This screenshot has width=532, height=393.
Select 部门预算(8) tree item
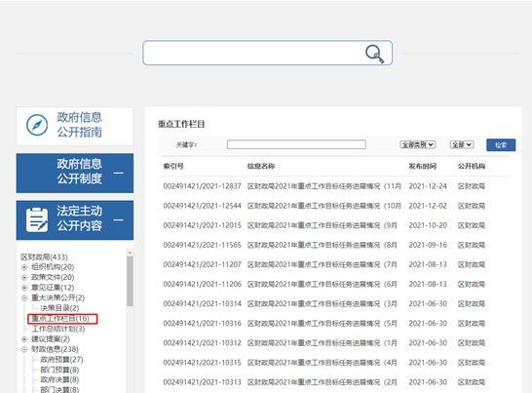click(59, 370)
